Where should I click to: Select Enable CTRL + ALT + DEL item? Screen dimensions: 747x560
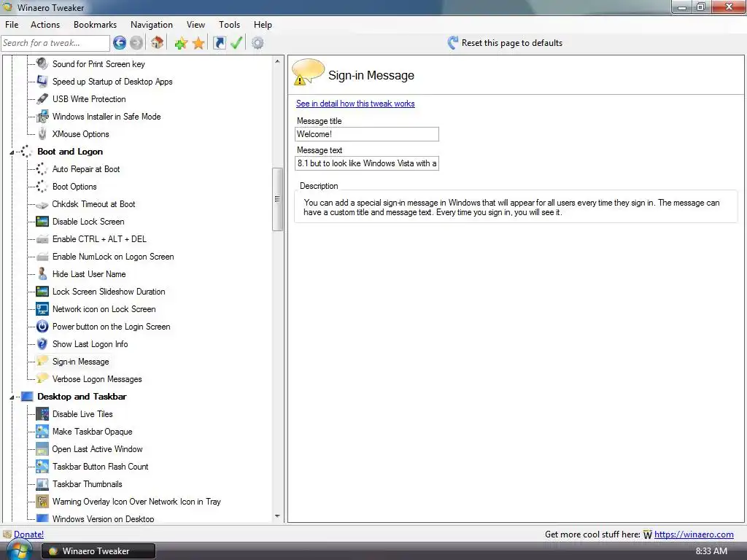[x=99, y=239]
